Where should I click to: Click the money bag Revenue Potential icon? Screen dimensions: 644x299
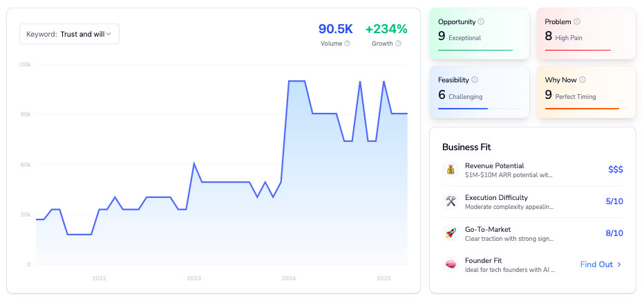tap(451, 170)
